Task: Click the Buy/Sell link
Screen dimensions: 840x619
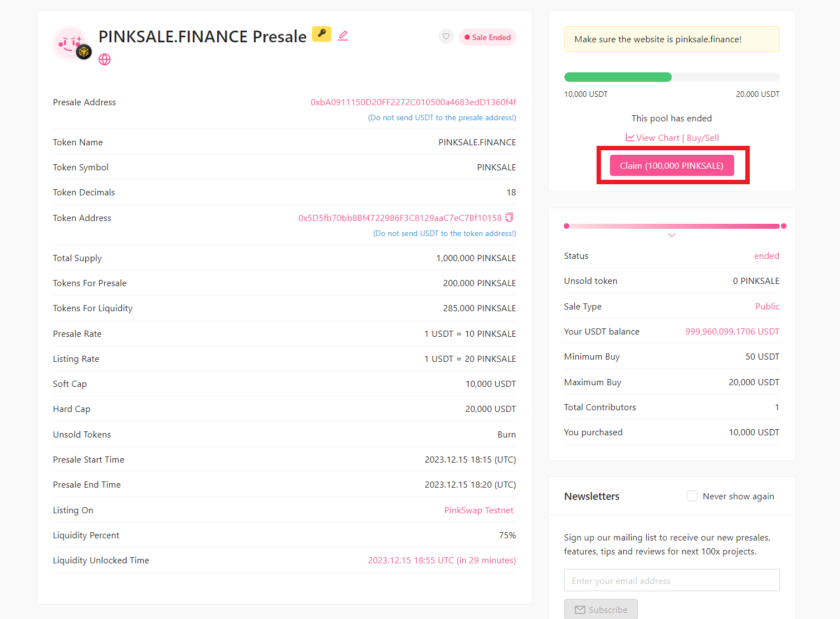Action: pos(702,137)
